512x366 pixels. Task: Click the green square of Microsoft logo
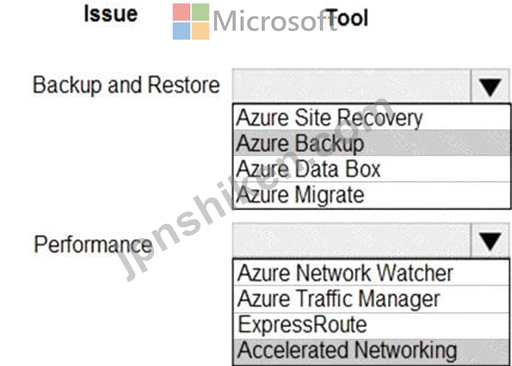click(200, 12)
